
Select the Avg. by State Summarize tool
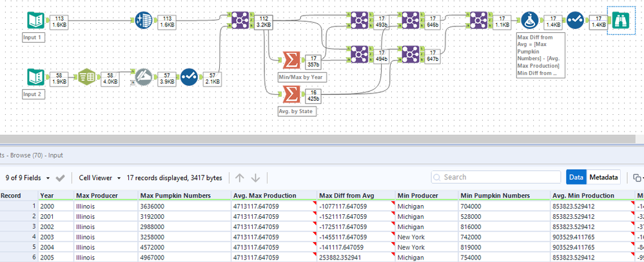pos(291,95)
